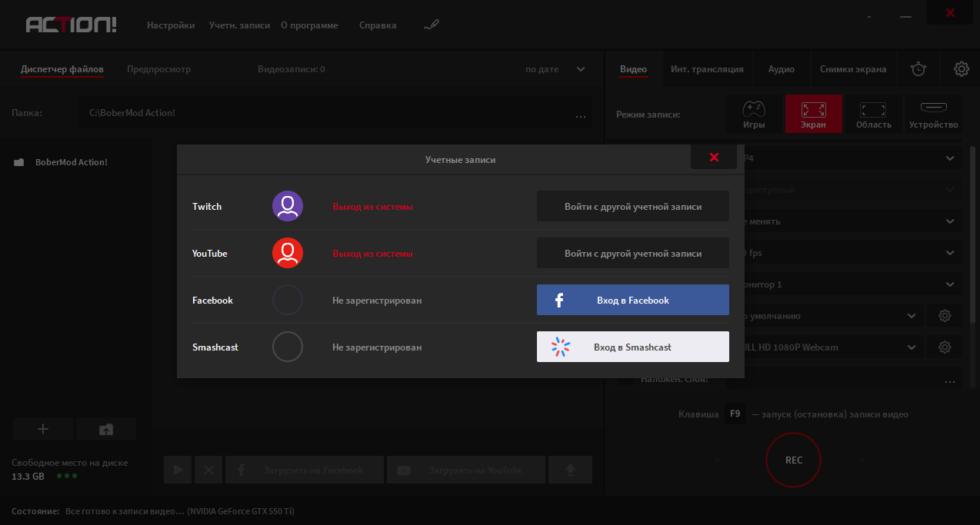Select Устройство recording mode
The height and width of the screenshot is (525, 980).
[933, 114]
